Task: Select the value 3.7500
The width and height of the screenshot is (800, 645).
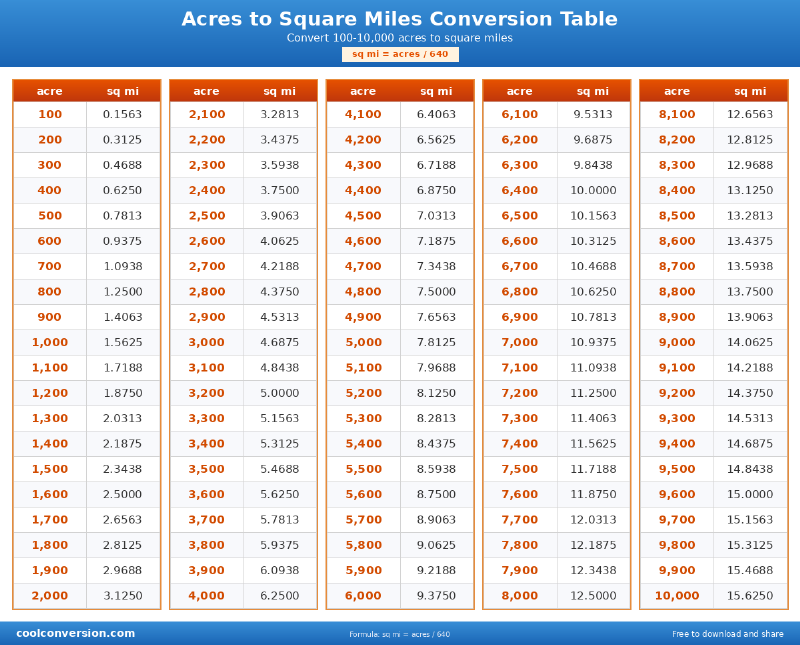Action: click(x=280, y=190)
